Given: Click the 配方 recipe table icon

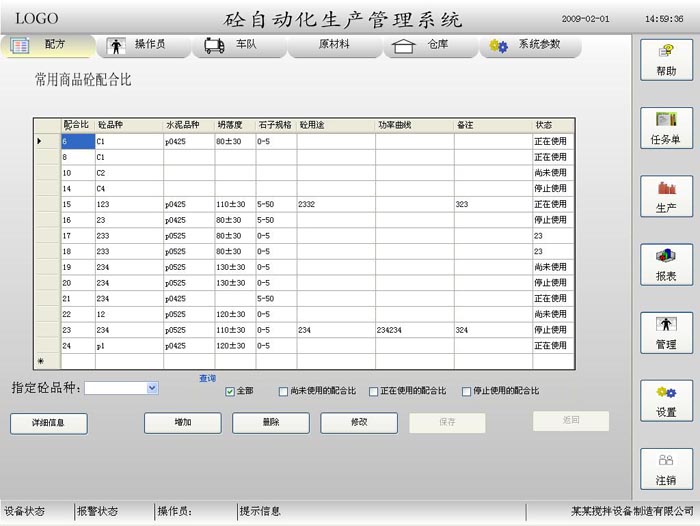Looking at the screenshot, I should coord(20,46).
